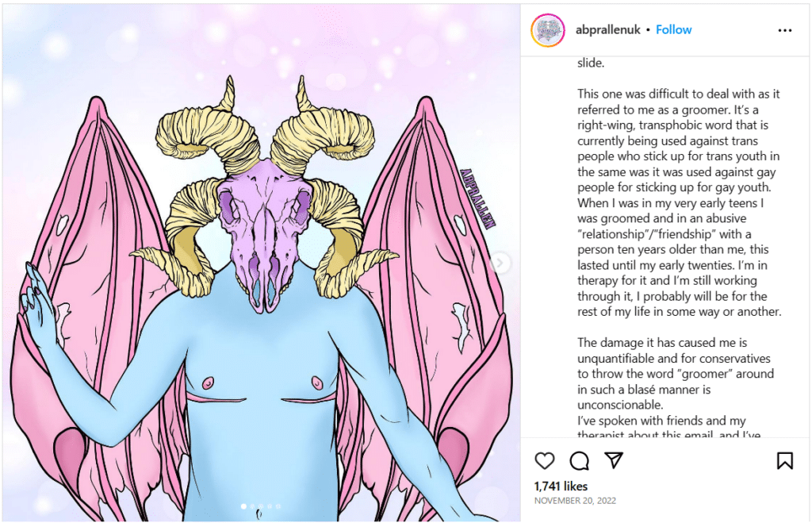Jump to the fifth carousel dot
The height and width of the screenshot is (523, 812).
click(x=278, y=506)
